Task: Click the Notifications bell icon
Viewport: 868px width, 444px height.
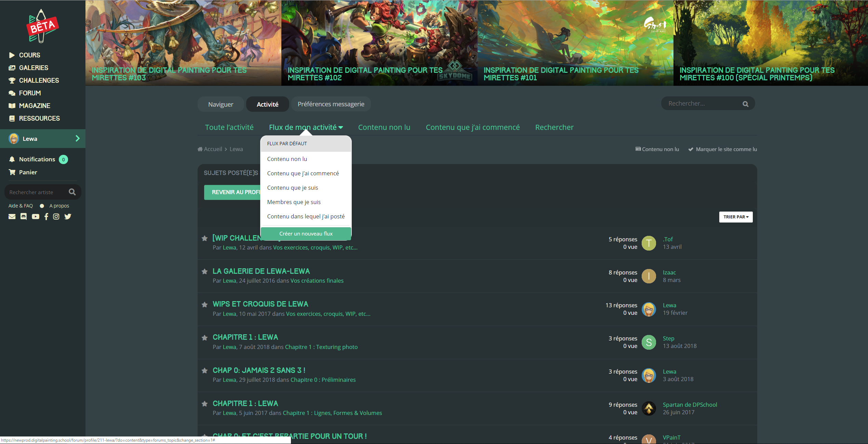Action: (x=12, y=159)
